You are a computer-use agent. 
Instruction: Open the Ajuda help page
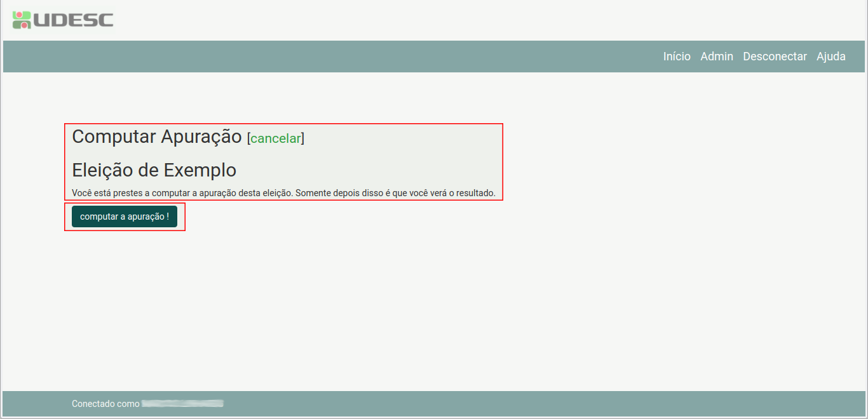[x=831, y=57]
